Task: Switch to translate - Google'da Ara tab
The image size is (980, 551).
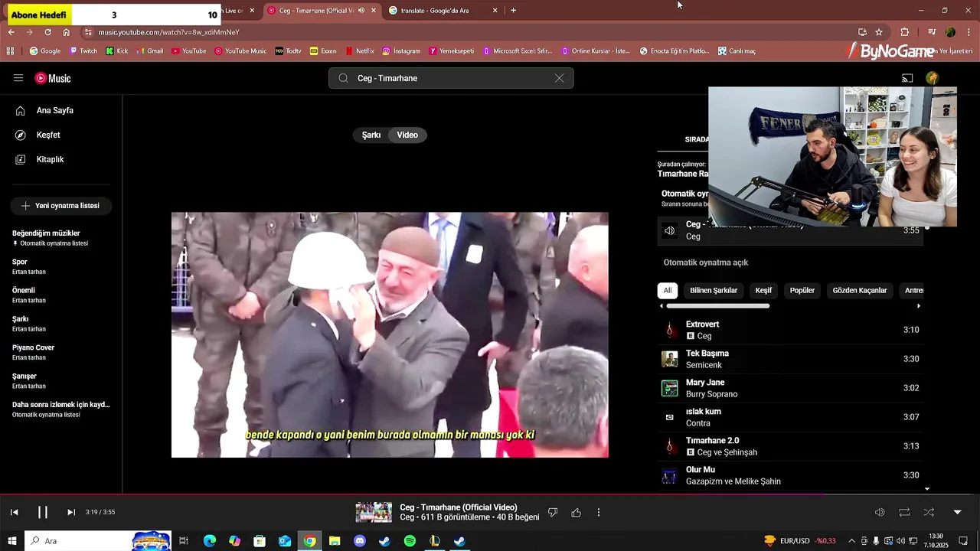Action: 443,11
